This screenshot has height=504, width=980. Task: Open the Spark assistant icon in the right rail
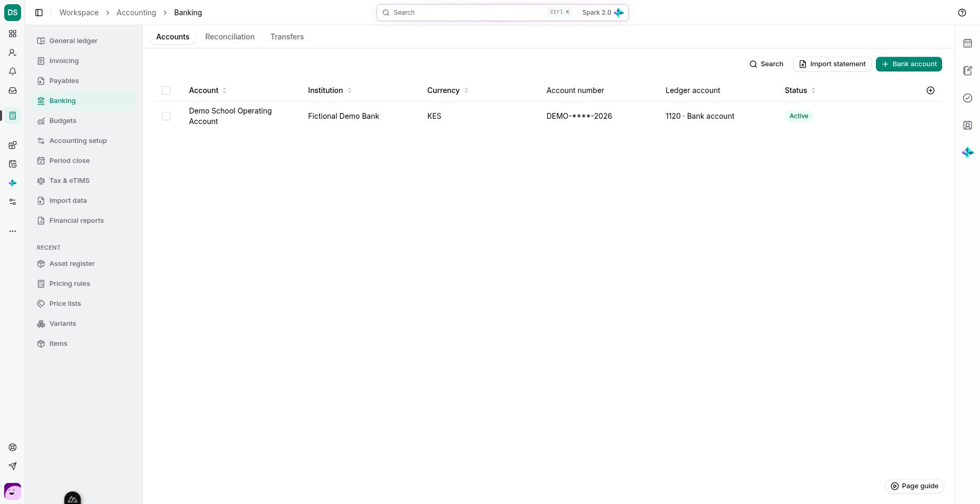pyautogui.click(x=967, y=152)
